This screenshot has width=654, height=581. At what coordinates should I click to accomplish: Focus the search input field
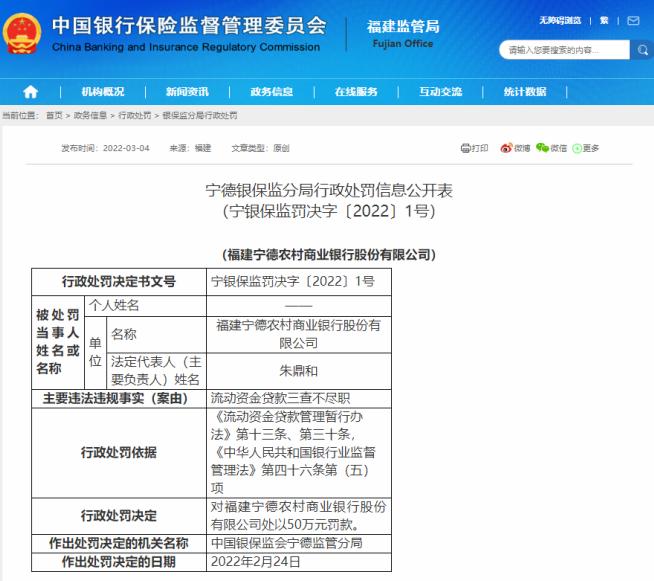564,50
